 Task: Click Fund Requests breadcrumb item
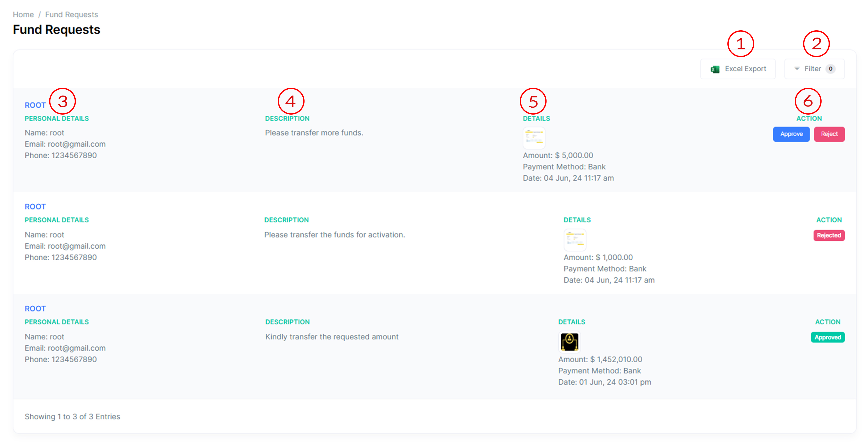click(x=71, y=14)
